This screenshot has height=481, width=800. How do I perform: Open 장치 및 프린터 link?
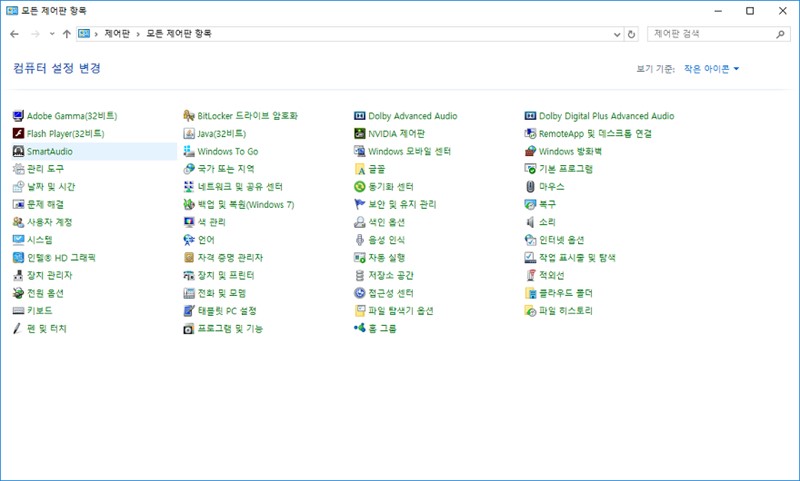coord(226,275)
